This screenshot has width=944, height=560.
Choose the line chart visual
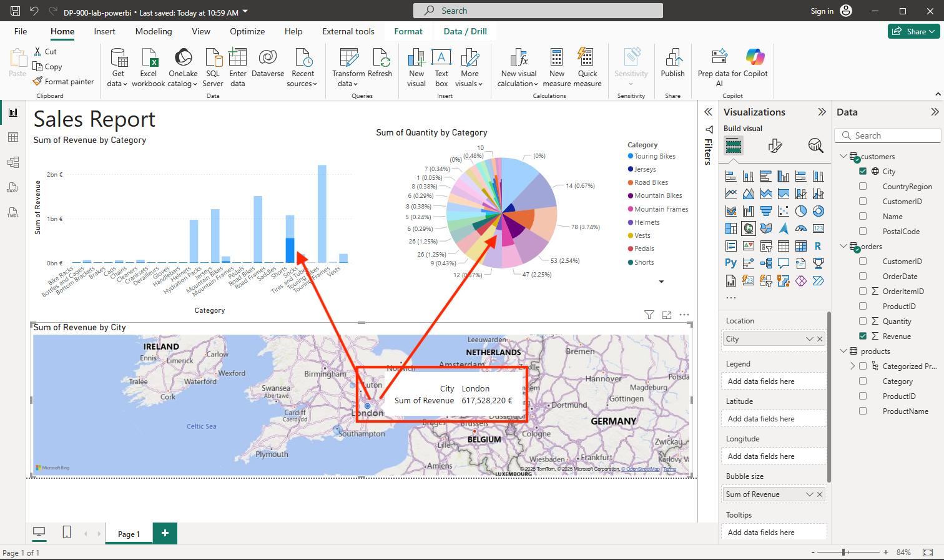pyautogui.click(x=731, y=194)
